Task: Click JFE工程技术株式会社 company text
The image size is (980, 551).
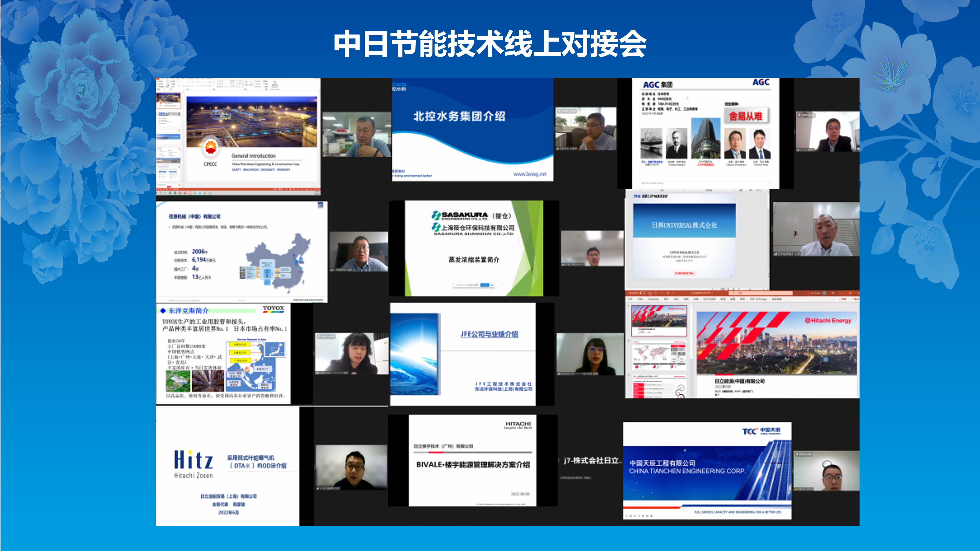Action: coord(503,384)
